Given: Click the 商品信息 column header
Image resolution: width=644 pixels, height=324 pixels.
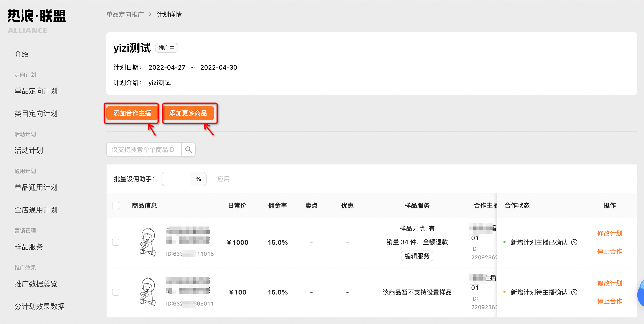Looking at the screenshot, I should (144, 205).
